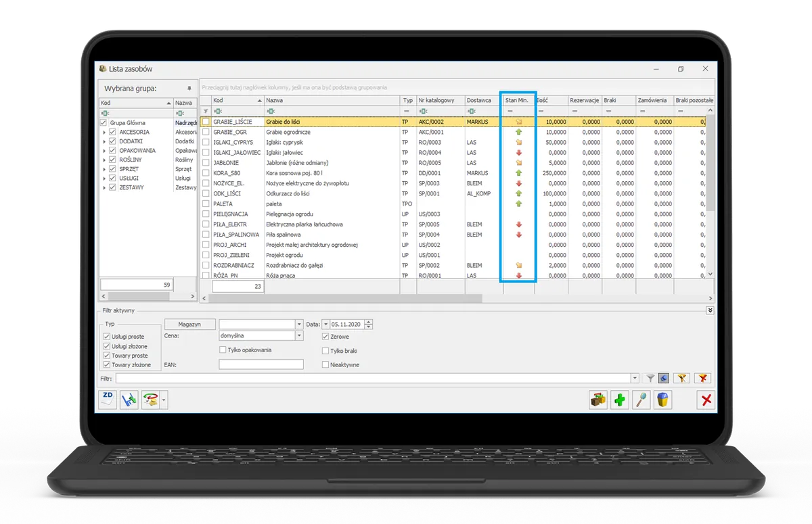Click Stan Min. arrow in IGLAKI_JAŁOWIEC row
Image resolution: width=812 pixels, height=524 pixels.
(519, 153)
